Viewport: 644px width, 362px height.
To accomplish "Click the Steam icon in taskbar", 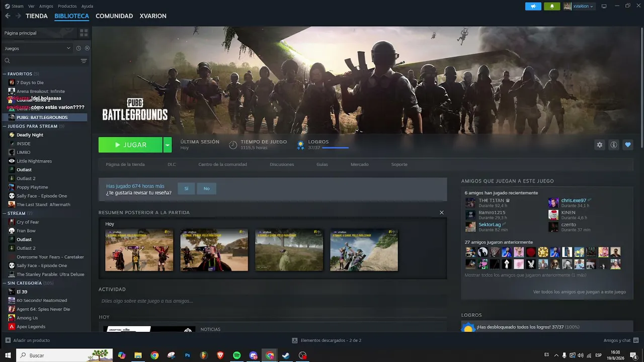I will pos(286,355).
